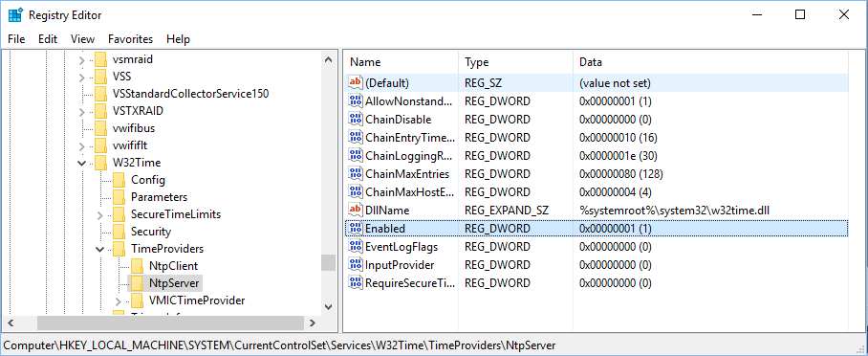This screenshot has width=868, height=356.
Task: Open the Edit menu
Action: tap(48, 39)
